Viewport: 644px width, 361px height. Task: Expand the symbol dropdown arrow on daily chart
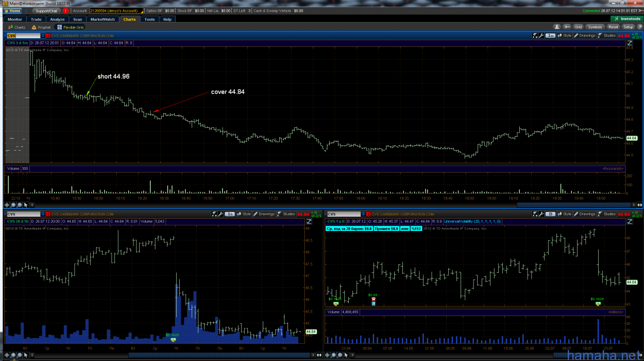tap(364, 214)
